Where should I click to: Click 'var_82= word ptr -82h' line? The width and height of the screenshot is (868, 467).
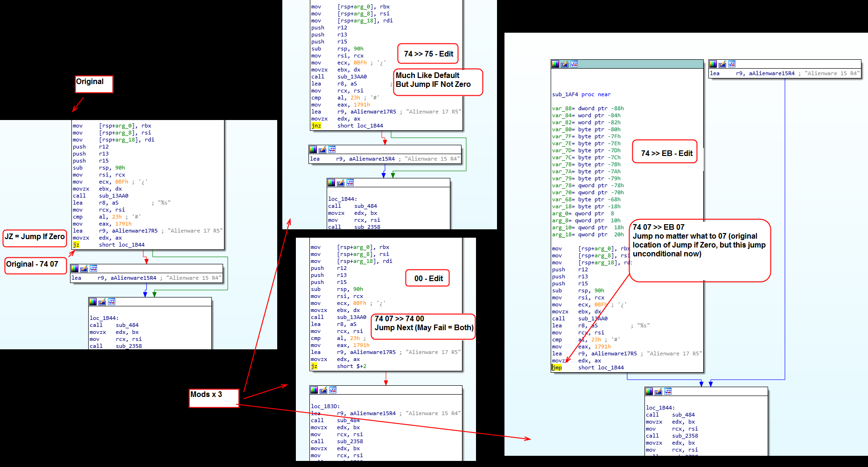point(586,122)
